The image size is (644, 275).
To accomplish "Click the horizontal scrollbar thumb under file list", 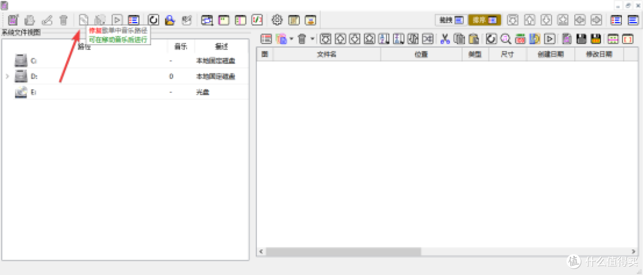I will (343, 251).
